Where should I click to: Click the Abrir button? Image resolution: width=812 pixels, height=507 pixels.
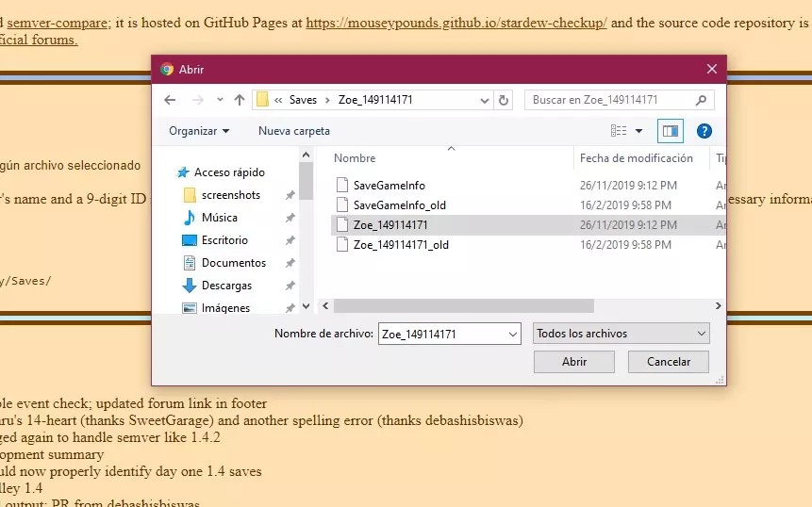coord(574,362)
